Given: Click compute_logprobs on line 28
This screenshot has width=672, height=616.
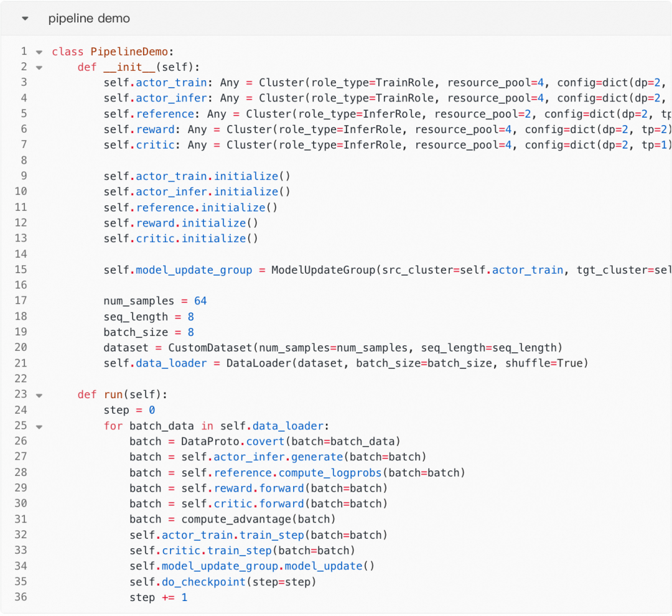Looking at the screenshot, I should (330, 473).
